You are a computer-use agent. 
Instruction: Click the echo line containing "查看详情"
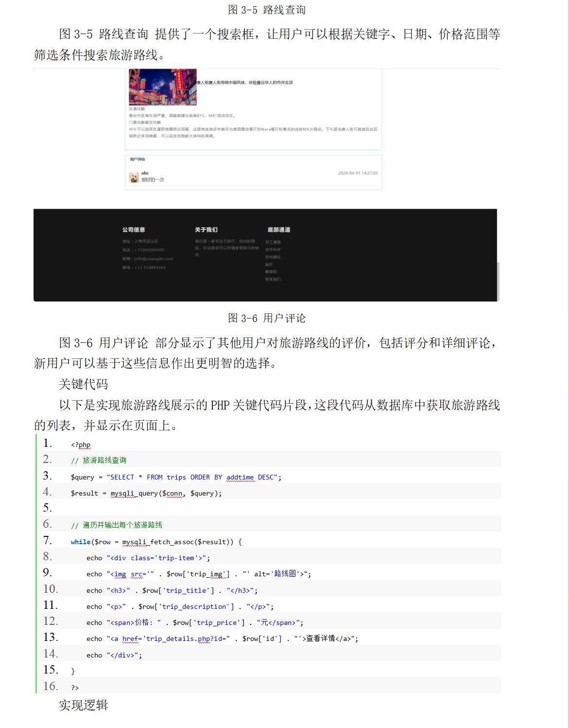click(223, 639)
